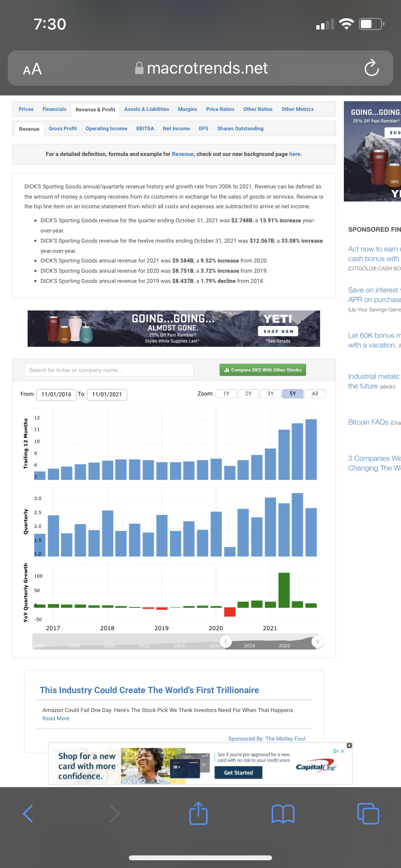Click the tallest YoY growth green bar

pyautogui.click(x=284, y=589)
